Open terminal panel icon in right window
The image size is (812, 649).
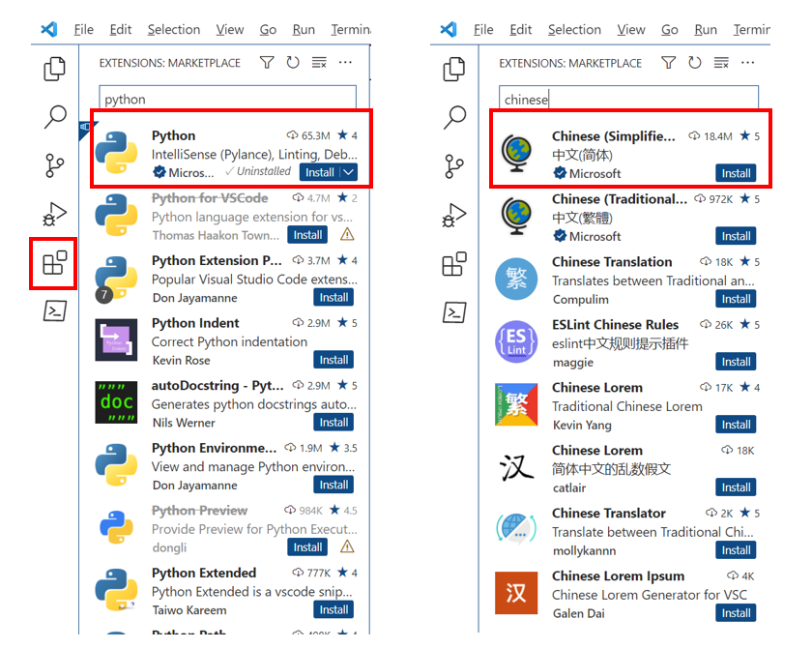point(454,312)
